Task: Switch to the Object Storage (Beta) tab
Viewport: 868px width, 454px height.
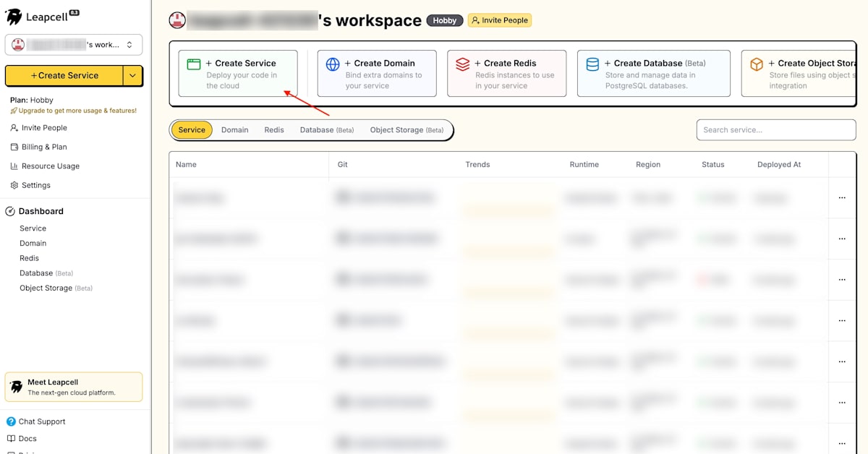Action: (x=407, y=130)
